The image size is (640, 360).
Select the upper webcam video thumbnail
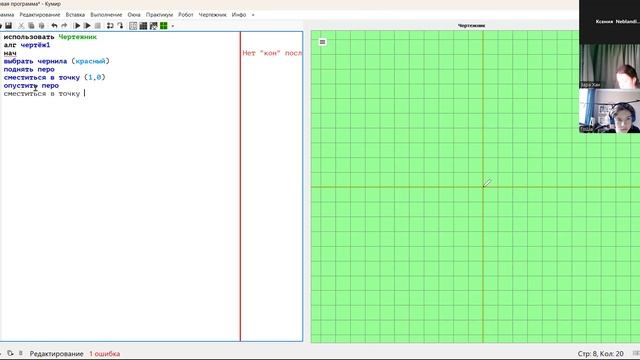click(x=609, y=67)
